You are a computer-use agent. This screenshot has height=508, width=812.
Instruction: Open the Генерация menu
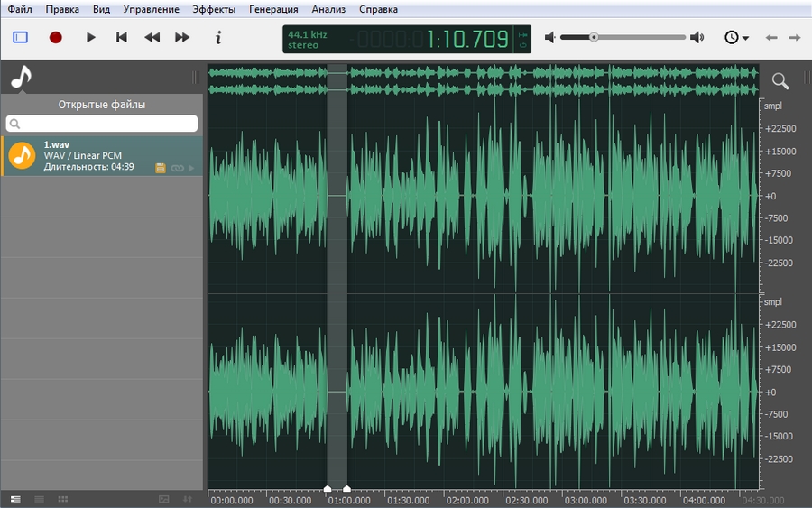coord(273,9)
